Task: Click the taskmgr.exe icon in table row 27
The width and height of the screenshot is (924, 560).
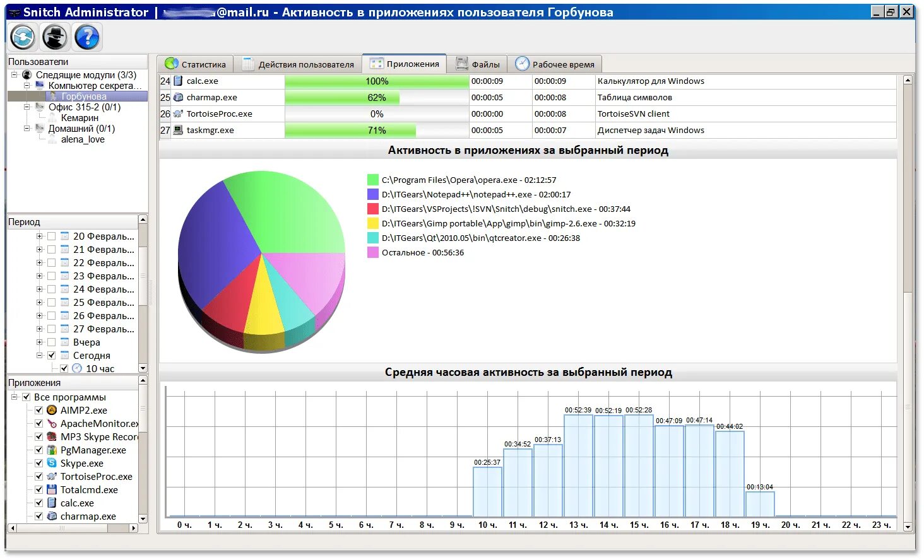Action: pos(178,130)
